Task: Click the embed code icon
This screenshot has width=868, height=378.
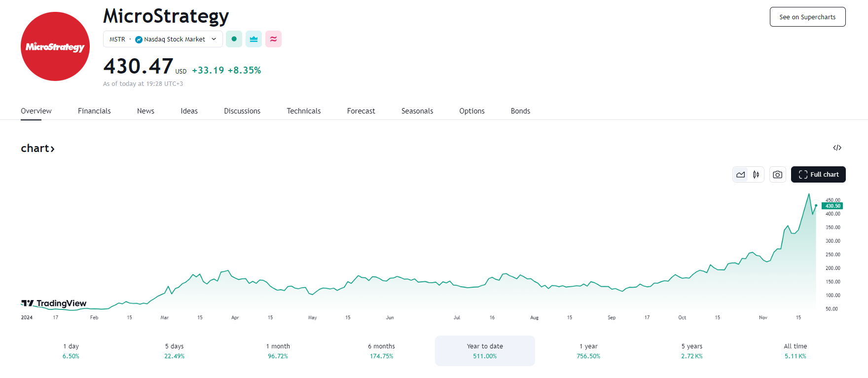Action: pyautogui.click(x=837, y=148)
